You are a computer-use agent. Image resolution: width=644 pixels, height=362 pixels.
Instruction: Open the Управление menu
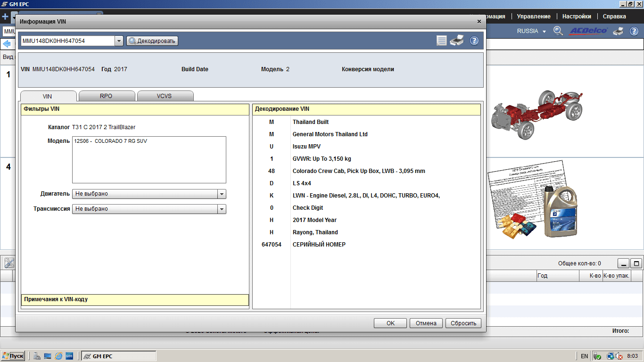(x=534, y=16)
